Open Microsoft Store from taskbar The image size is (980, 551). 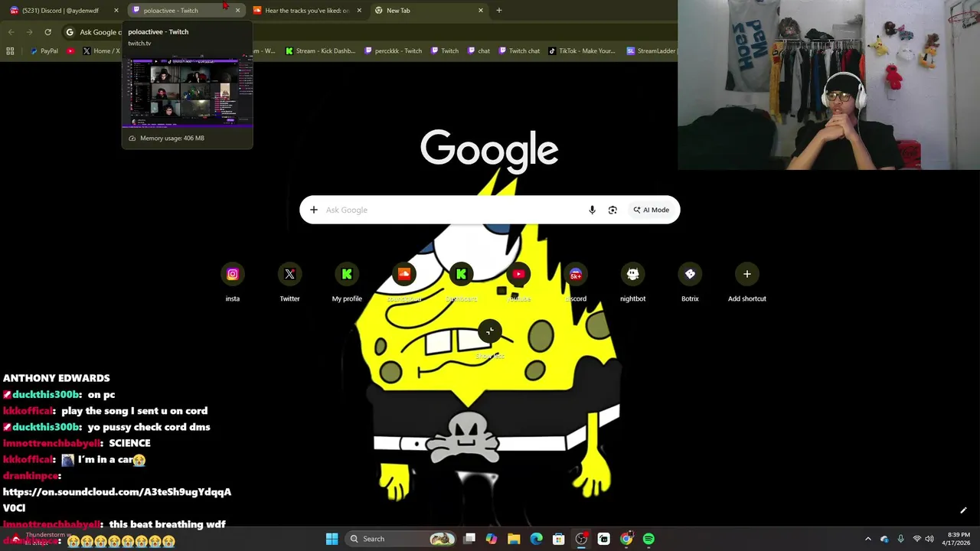559,539
